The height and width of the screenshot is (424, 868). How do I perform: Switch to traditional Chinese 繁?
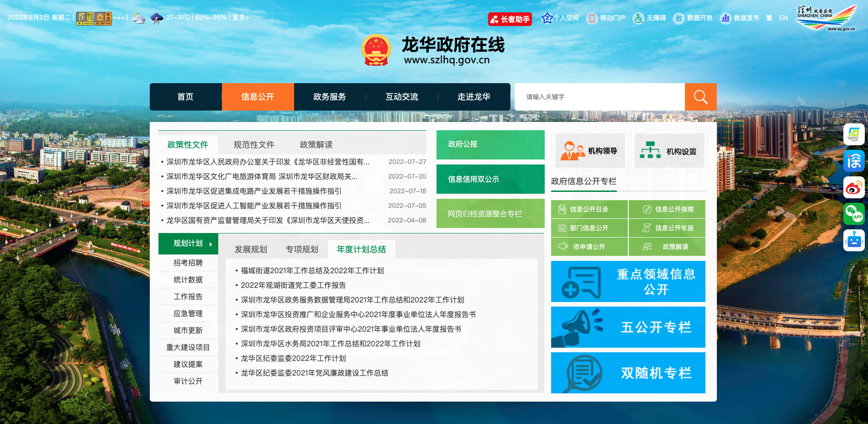pos(769,18)
